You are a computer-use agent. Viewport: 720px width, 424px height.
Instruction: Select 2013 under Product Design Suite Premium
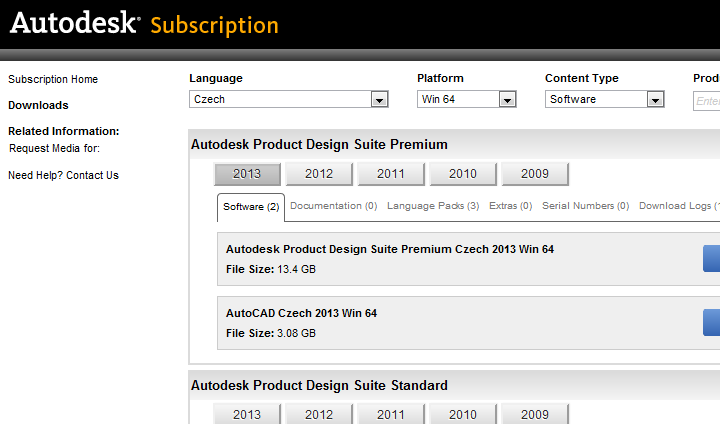pos(247,174)
